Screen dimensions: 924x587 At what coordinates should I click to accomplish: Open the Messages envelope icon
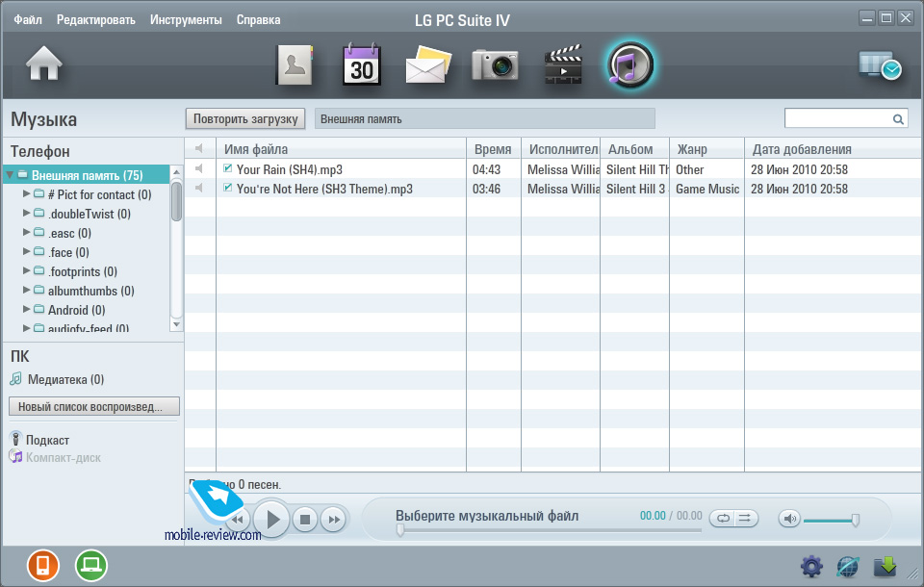(428, 64)
